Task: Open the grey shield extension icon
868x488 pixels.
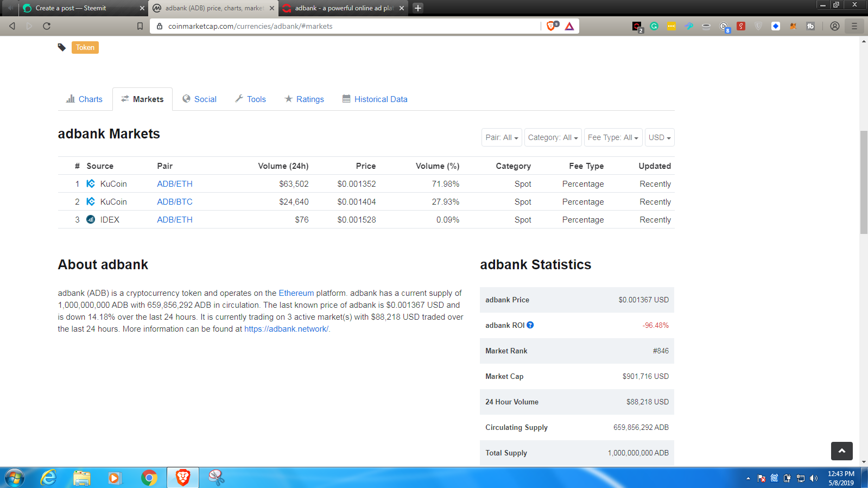Action: 758,26
